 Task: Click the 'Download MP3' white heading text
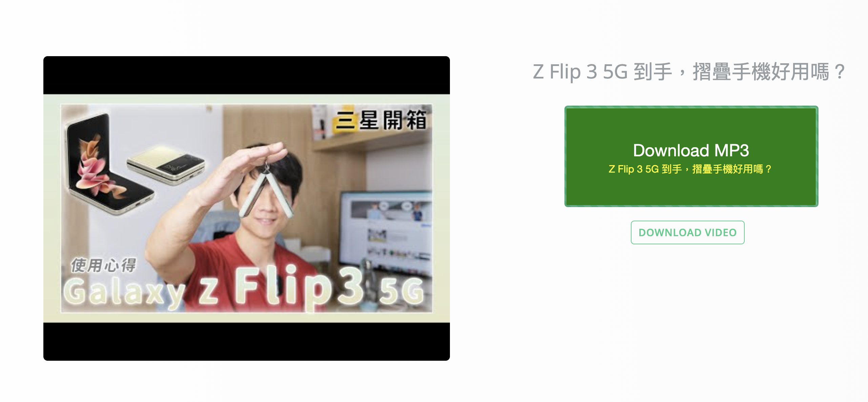(691, 150)
